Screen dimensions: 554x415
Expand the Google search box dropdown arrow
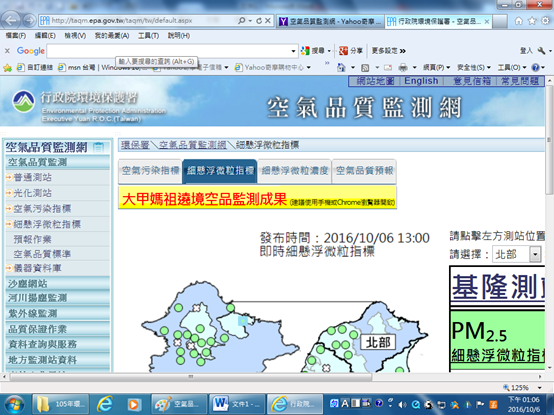(x=293, y=51)
